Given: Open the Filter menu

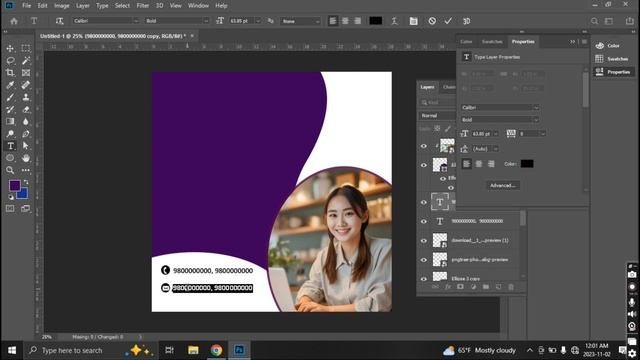Looking at the screenshot, I should point(142,6).
